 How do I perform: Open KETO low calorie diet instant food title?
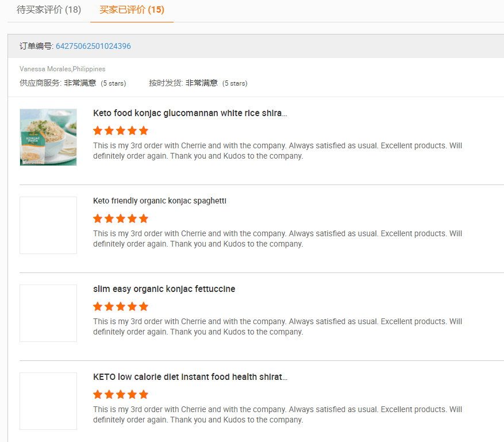(190, 377)
